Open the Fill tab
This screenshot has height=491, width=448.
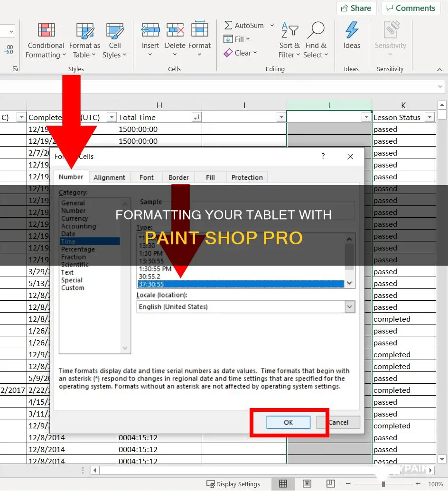tap(211, 177)
